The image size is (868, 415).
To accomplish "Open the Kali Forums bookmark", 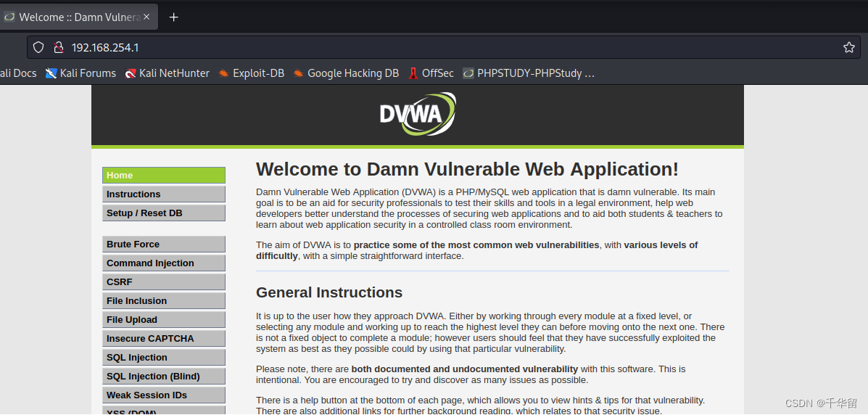I will tap(80, 73).
